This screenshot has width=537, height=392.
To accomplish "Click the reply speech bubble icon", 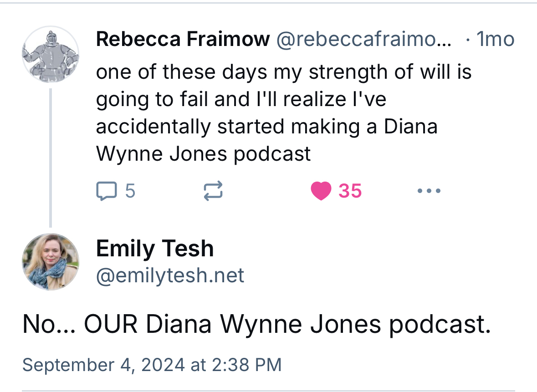I will point(106,191).
